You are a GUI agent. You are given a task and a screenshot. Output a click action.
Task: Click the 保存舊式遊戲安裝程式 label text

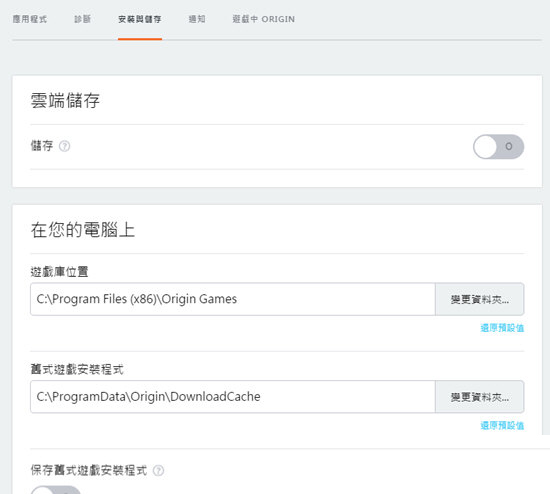coord(89,470)
